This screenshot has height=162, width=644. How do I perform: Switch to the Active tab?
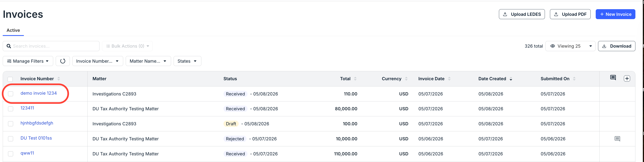coord(13,30)
